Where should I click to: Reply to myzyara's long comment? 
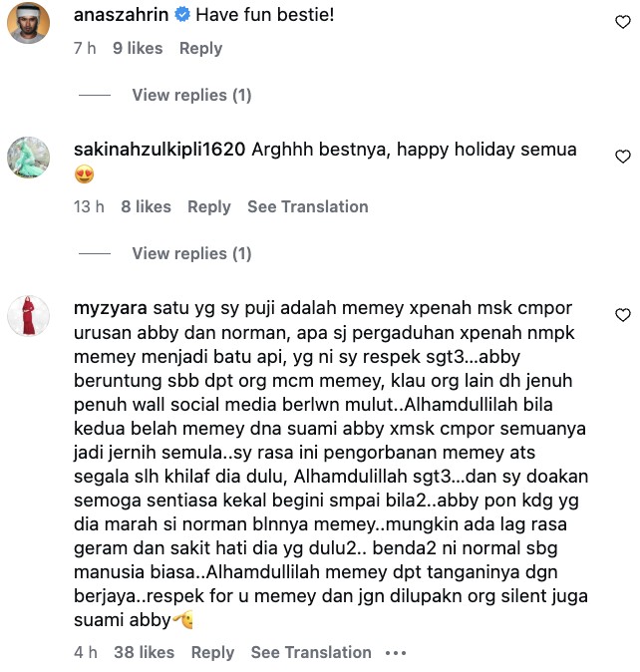(x=212, y=653)
